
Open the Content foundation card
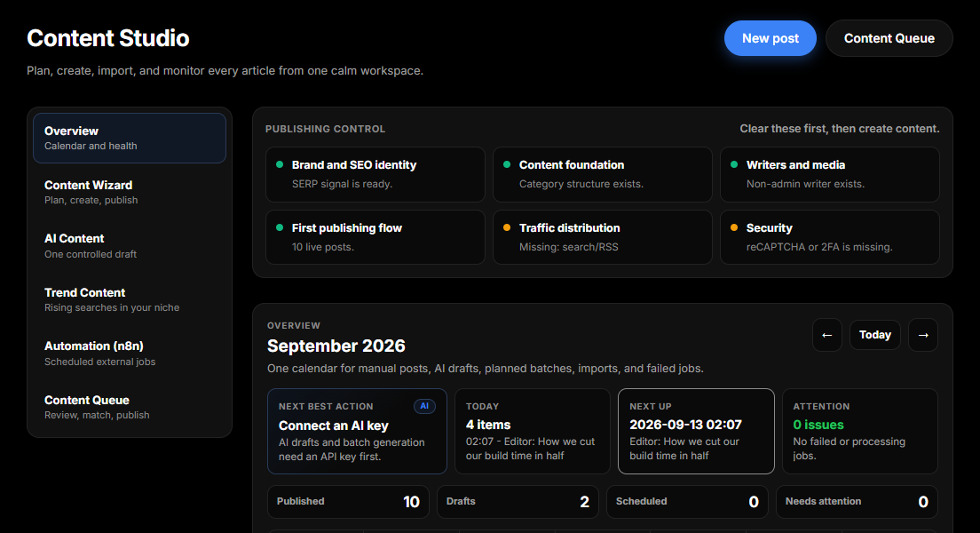pos(603,174)
